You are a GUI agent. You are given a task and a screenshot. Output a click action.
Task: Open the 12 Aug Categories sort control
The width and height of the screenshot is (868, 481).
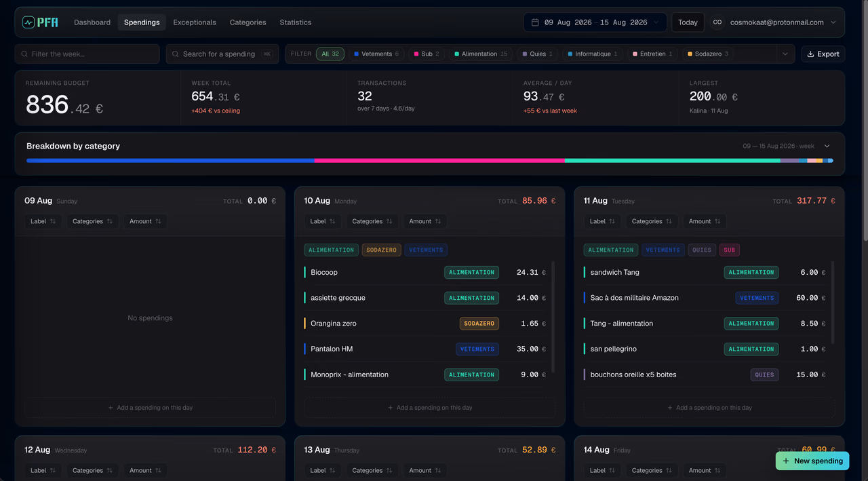[93, 470]
